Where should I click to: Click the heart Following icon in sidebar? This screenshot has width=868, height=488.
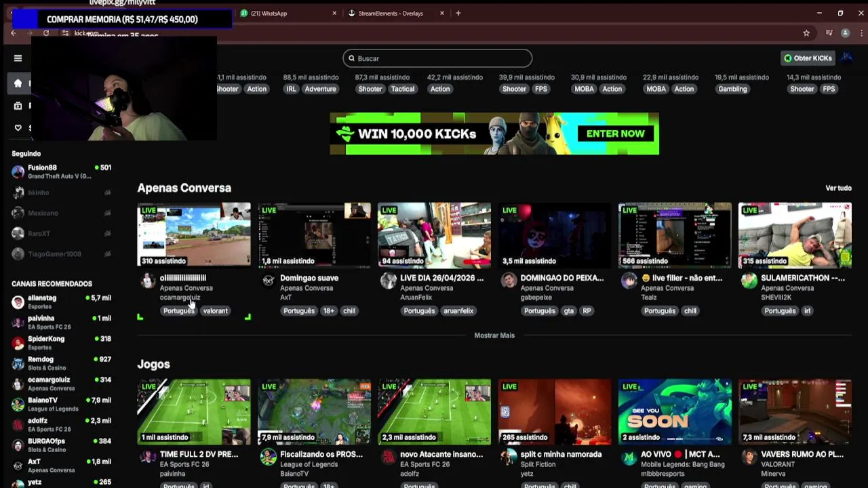click(x=18, y=127)
